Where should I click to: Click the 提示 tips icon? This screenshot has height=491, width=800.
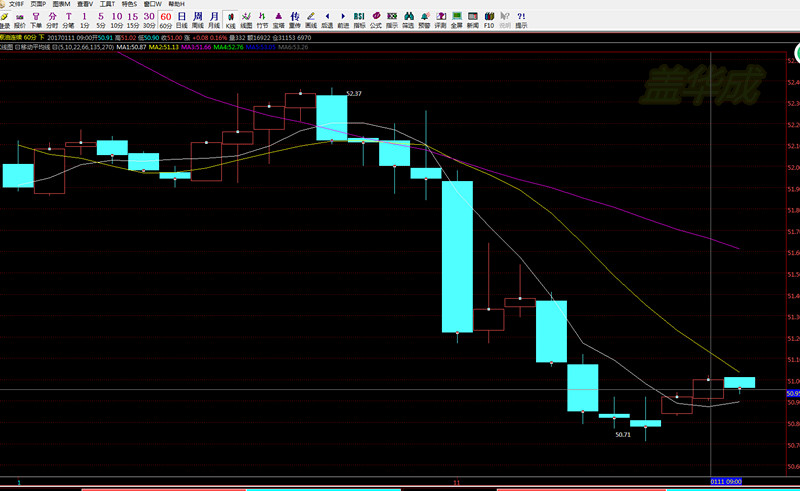521,20
